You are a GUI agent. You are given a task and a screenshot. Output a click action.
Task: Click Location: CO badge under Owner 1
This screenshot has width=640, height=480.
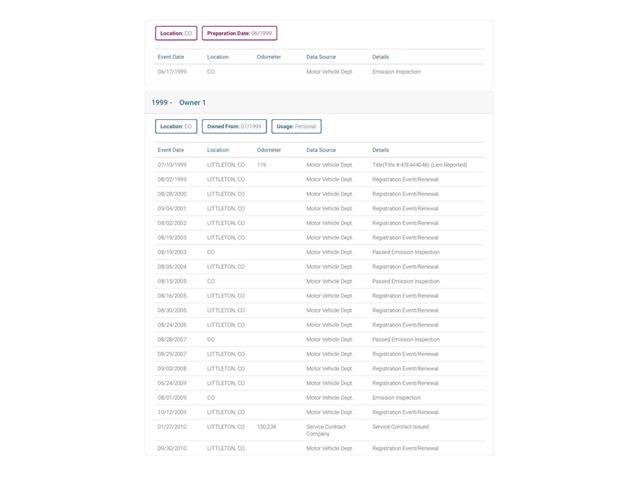(x=176, y=127)
